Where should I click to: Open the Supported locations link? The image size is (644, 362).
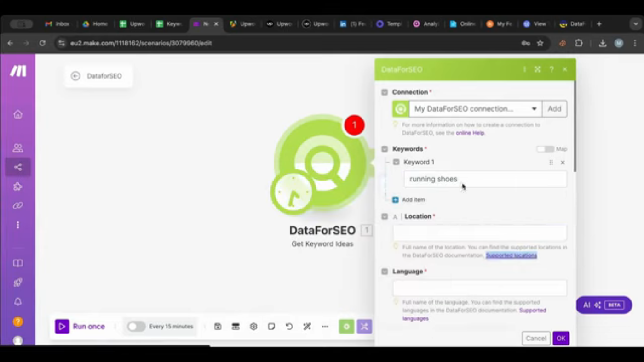tap(511, 255)
